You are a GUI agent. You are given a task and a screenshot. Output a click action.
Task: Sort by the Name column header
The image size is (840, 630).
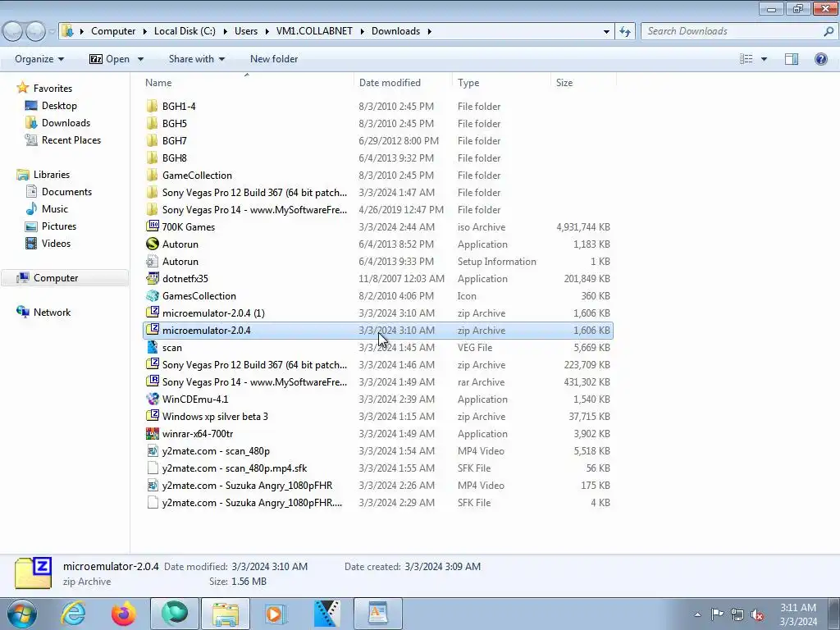[x=248, y=83]
